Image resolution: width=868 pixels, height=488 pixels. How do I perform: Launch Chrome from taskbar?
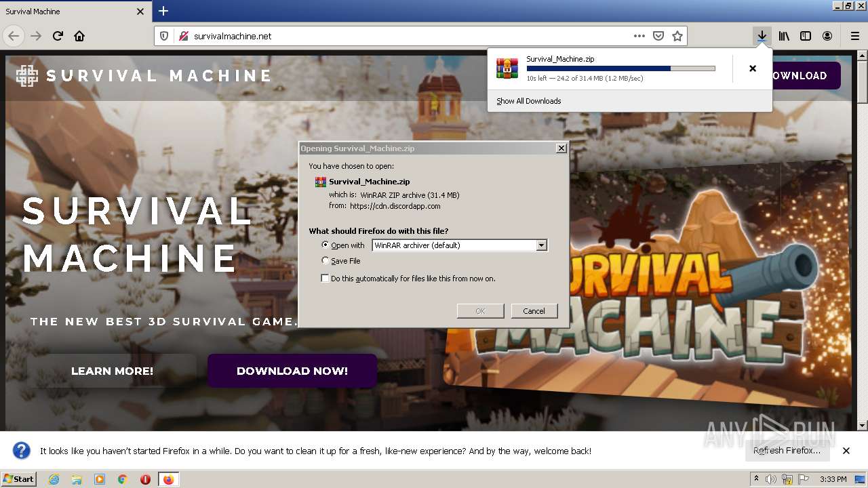tap(123, 479)
